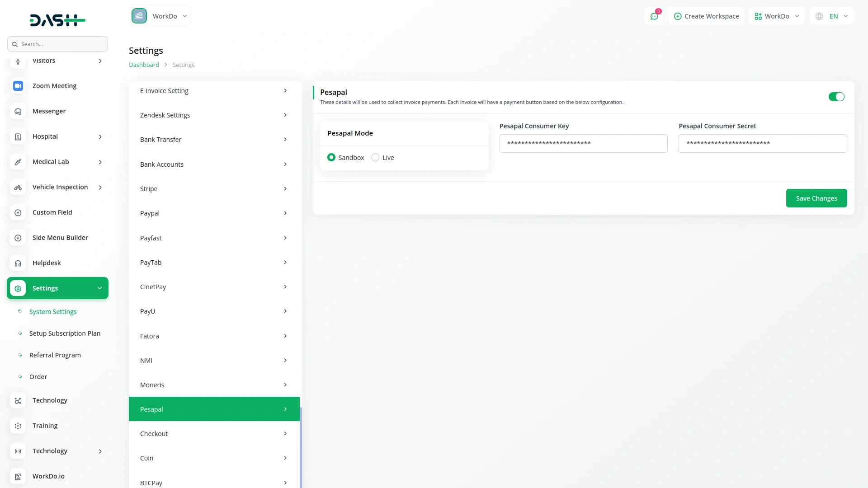This screenshot has height=488, width=868.
Task: Open the WorkDo workspace dropdown in header
Action: point(777,16)
